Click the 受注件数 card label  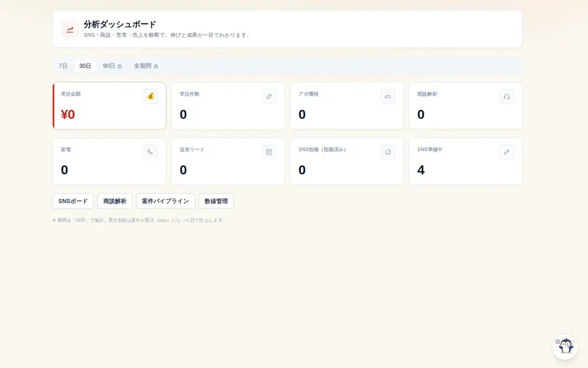coord(189,94)
